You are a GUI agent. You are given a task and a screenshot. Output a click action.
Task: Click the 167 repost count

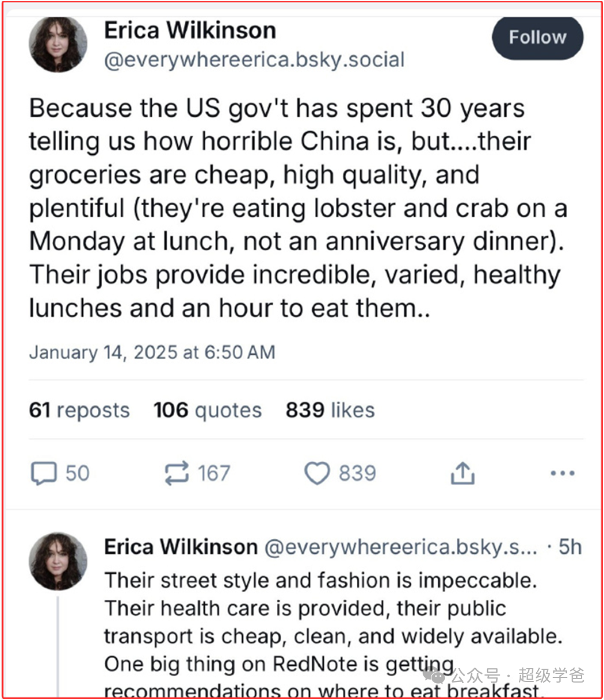(x=214, y=473)
